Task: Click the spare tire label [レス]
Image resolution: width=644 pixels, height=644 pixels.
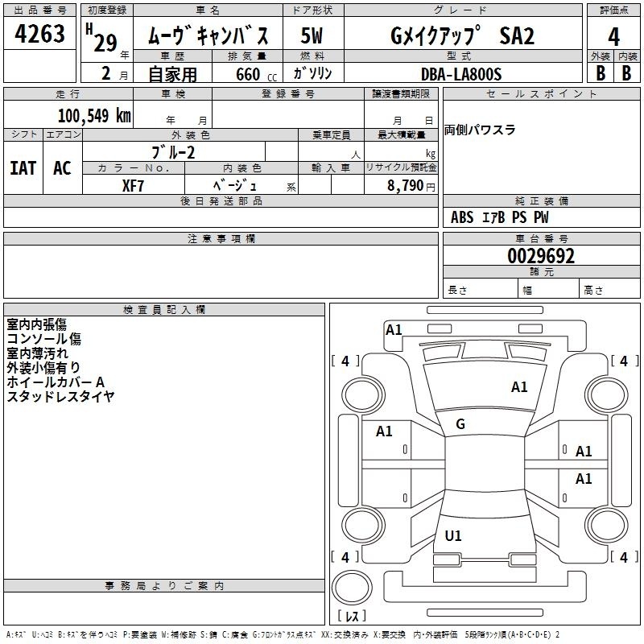Action: 352,616
